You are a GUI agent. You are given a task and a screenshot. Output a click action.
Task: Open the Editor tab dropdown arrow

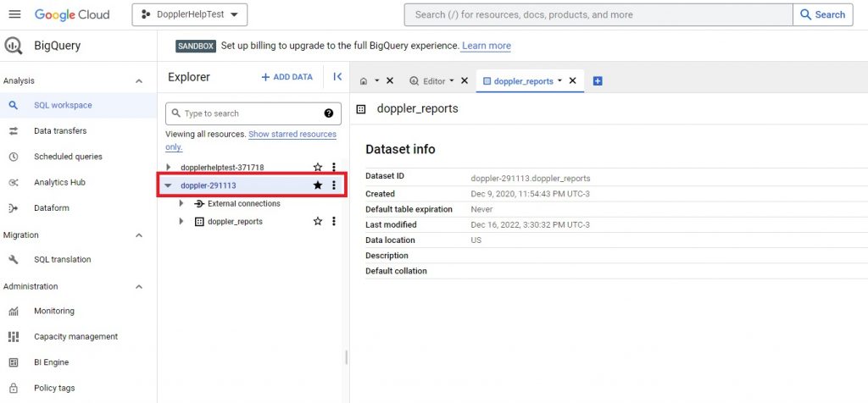451,80
